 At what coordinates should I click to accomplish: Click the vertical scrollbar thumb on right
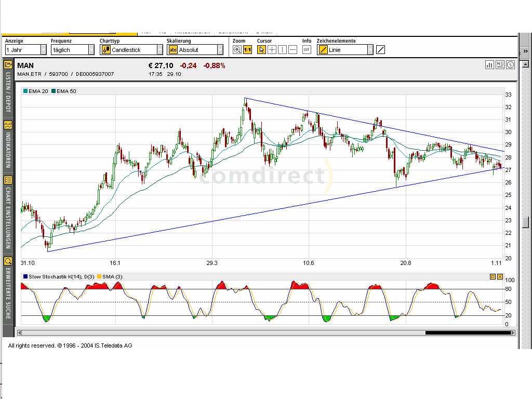(x=526, y=222)
